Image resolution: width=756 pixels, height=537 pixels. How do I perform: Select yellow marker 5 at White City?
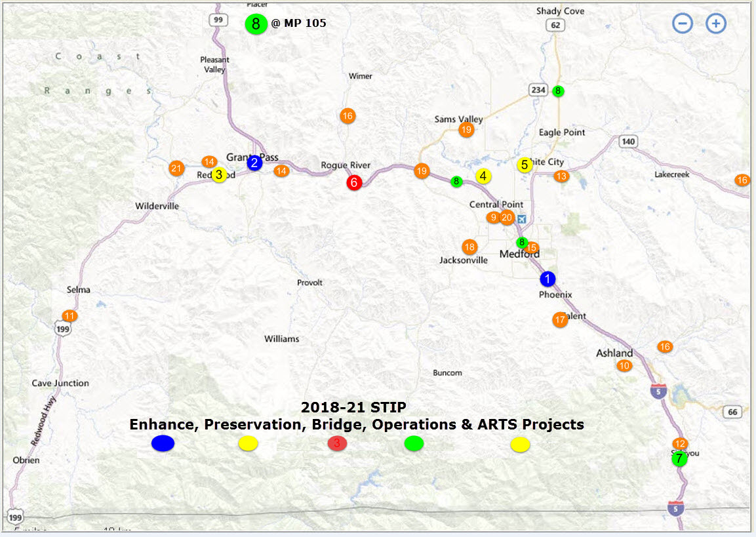(x=525, y=165)
